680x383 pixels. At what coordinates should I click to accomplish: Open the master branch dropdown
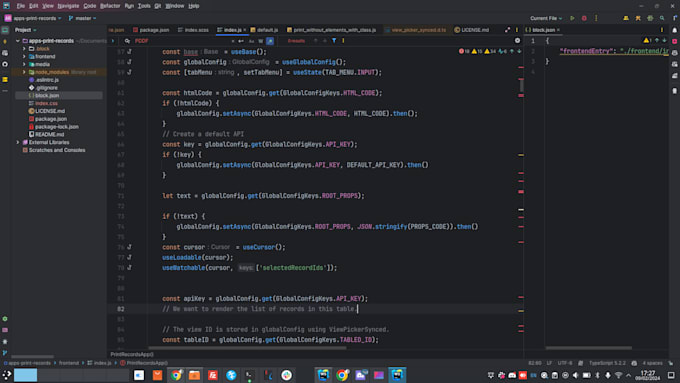[82, 18]
